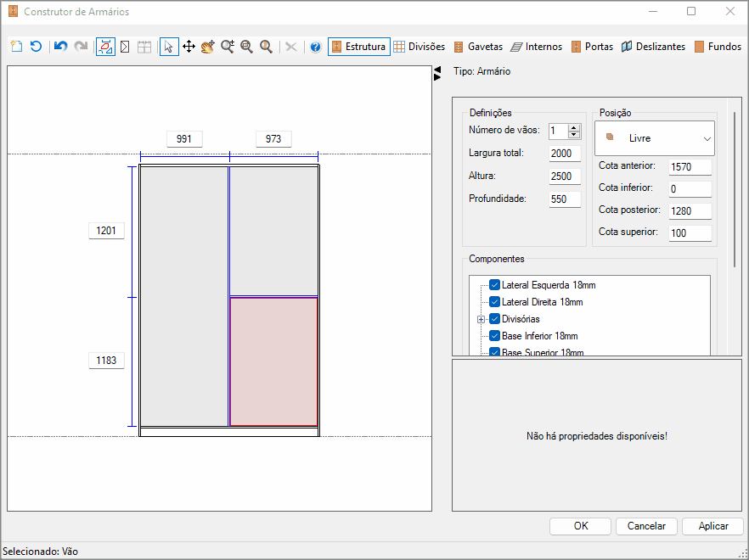The image size is (749, 560).
Task: Click the Profundidade input field
Action: (565, 199)
